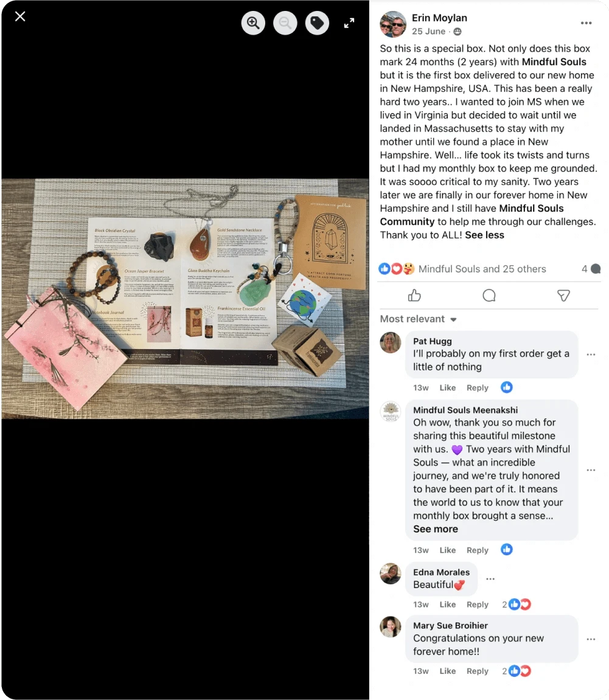Enter fullscreen photo view
This screenshot has width=609, height=700.
coord(349,23)
